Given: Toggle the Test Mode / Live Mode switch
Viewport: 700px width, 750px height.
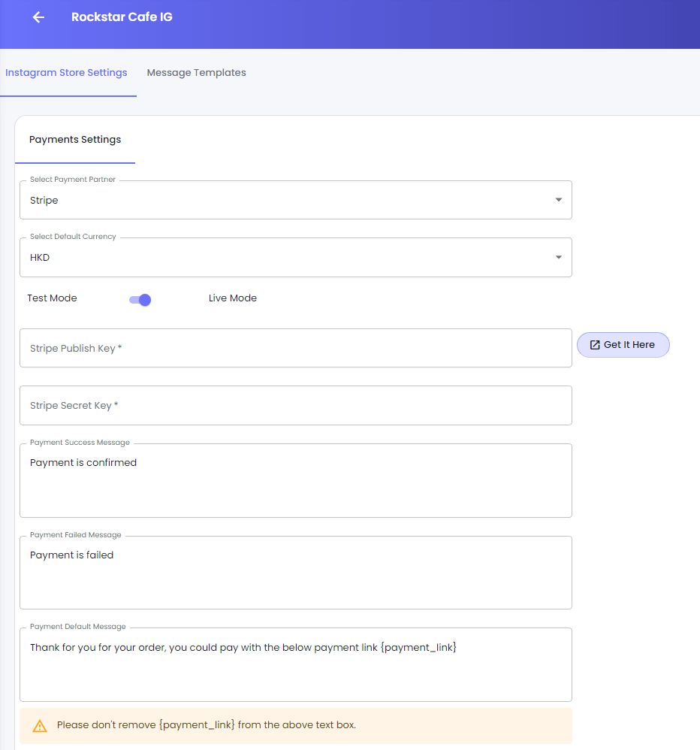Looking at the screenshot, I should point(140,300).
